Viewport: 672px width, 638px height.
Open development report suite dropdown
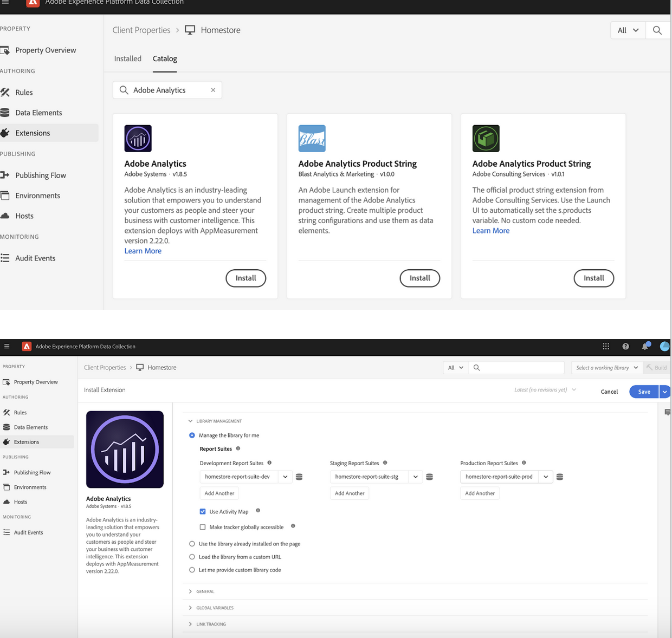coord(285,477)
